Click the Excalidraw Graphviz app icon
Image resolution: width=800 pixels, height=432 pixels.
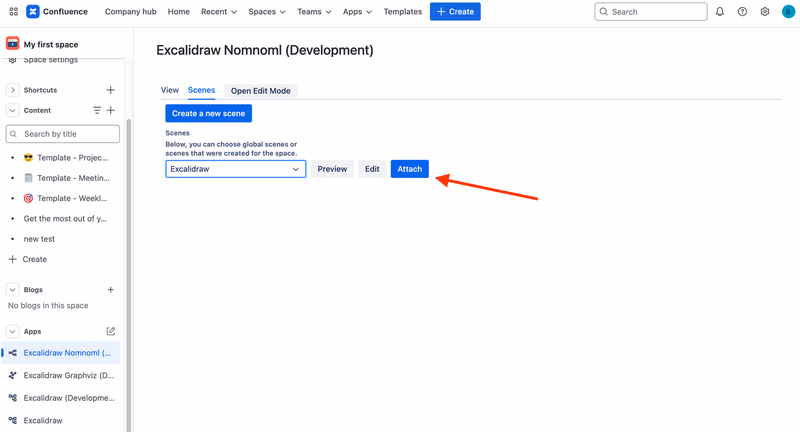pyautogui.click(x=13, y=375)
